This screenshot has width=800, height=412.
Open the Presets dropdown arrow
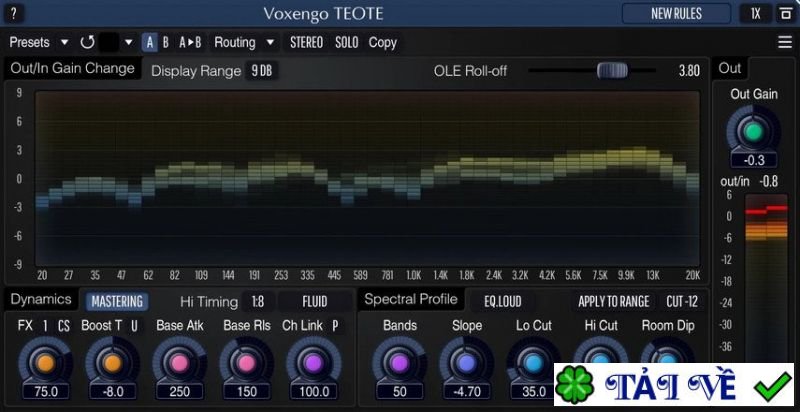click(x=64, y=42)
